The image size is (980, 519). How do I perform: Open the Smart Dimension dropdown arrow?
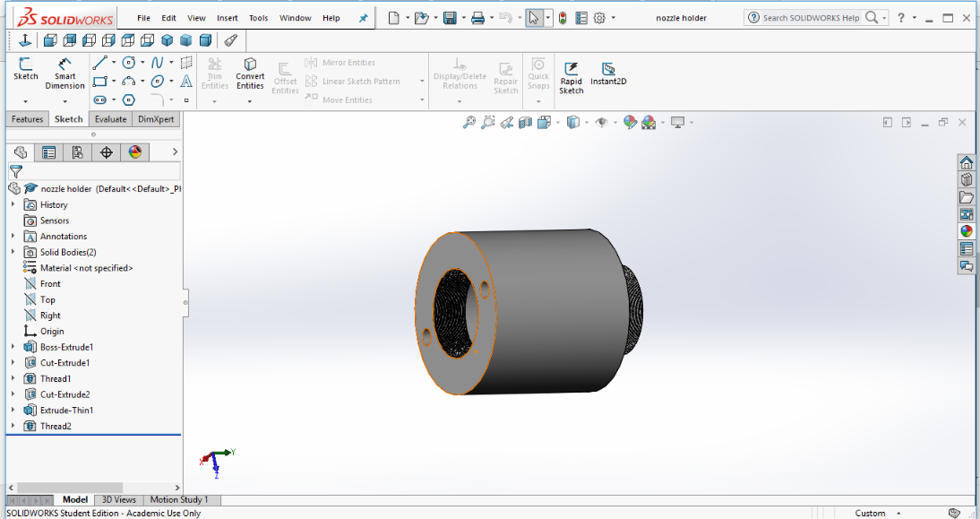pyautogui.click(x=64, y=101)
